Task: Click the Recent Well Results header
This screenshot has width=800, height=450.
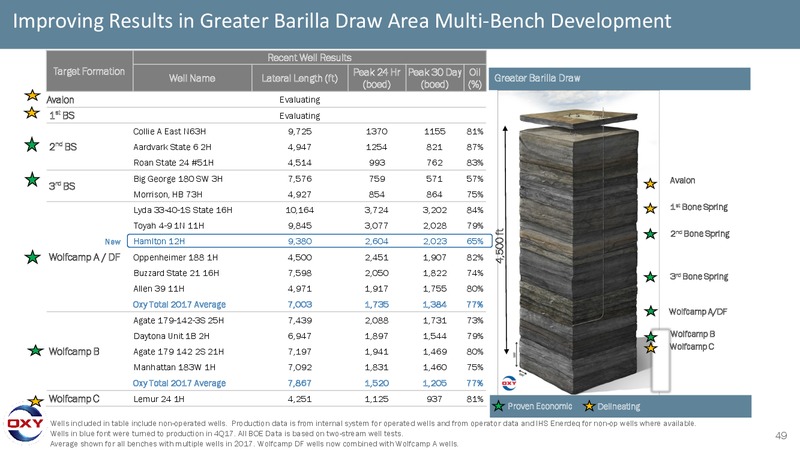Action: [x=310, y=57]
